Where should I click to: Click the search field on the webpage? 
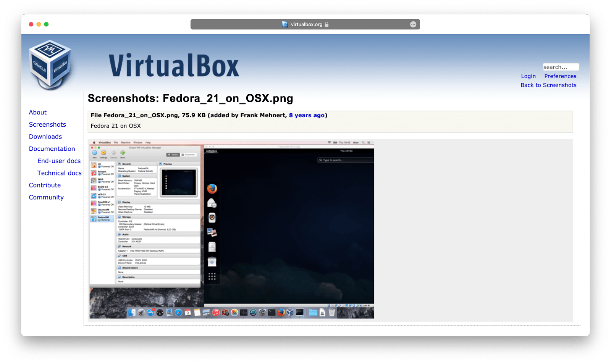coord(561,67)
